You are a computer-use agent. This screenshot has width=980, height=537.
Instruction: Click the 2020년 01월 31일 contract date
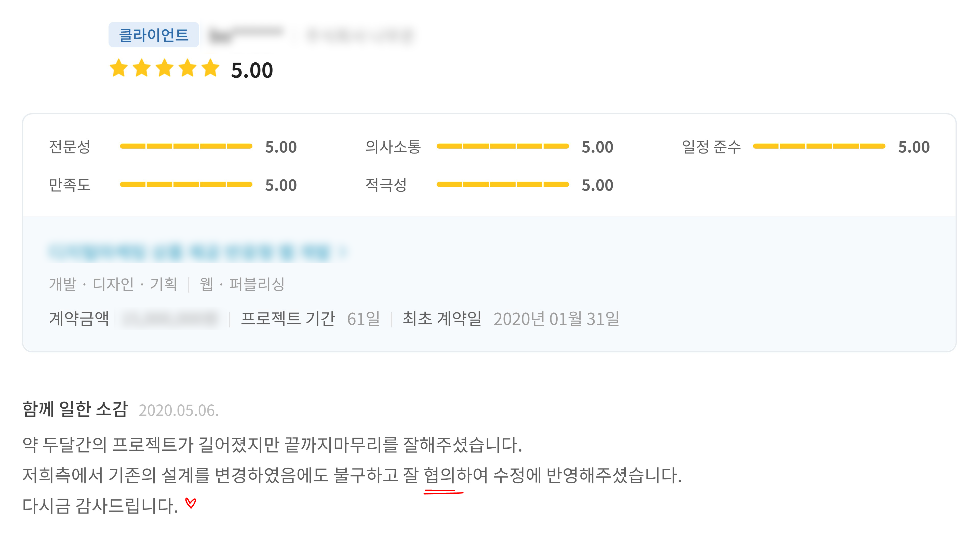pyautogui.click(x=556, y=319)
